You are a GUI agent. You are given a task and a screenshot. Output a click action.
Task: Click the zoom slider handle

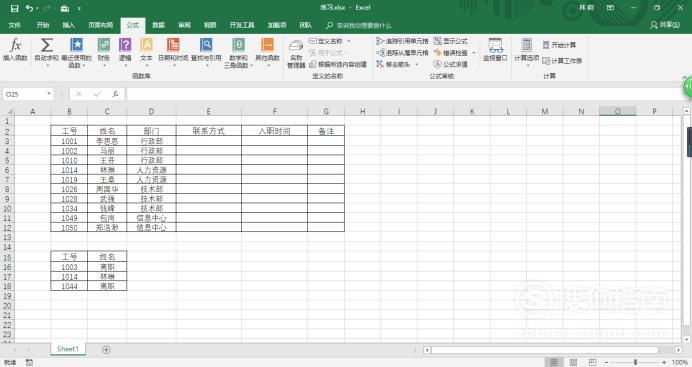[636, 362]
